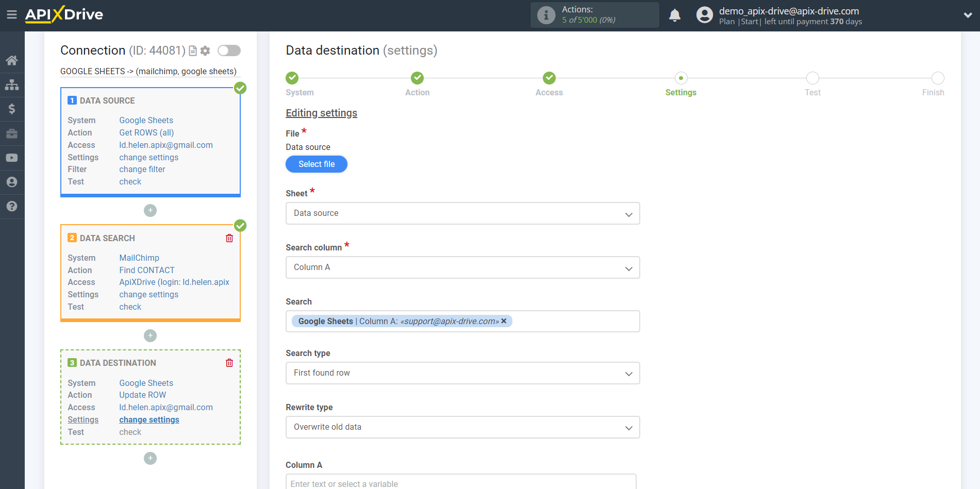Open the Search type dropdown
This screenshot has height=489, width=980.
pyautogui.click(x=462, y=373)
